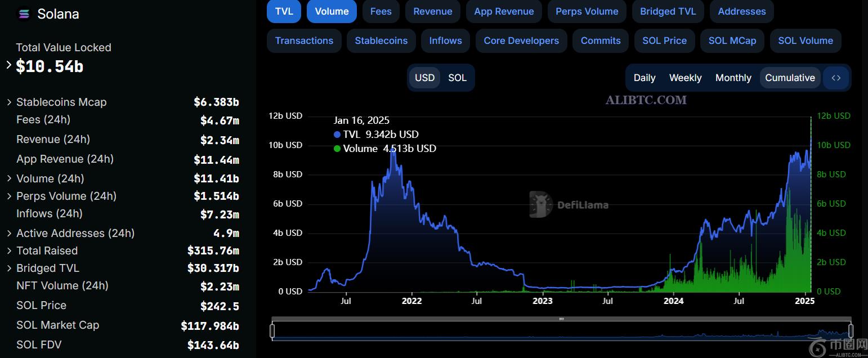Enable the Stablecoins chart series
The width and height of the screenshot is (868, 358).
(381, 41)
